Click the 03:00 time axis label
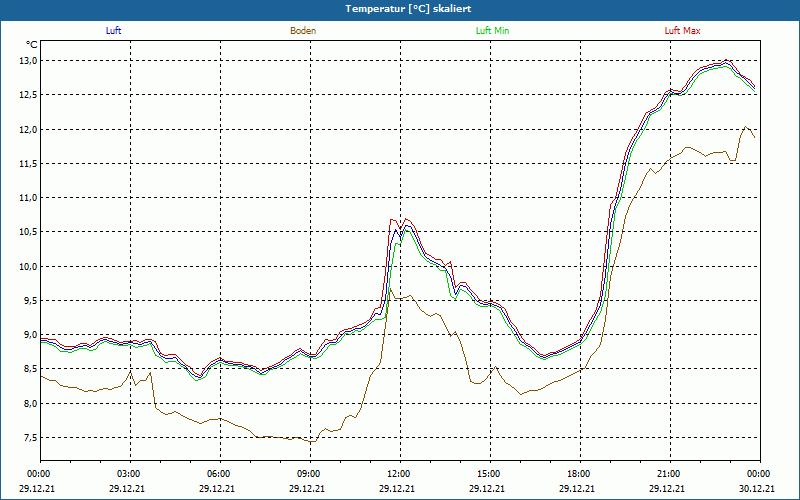Screen dimensions: 800x500 click(x=127, y=474)
